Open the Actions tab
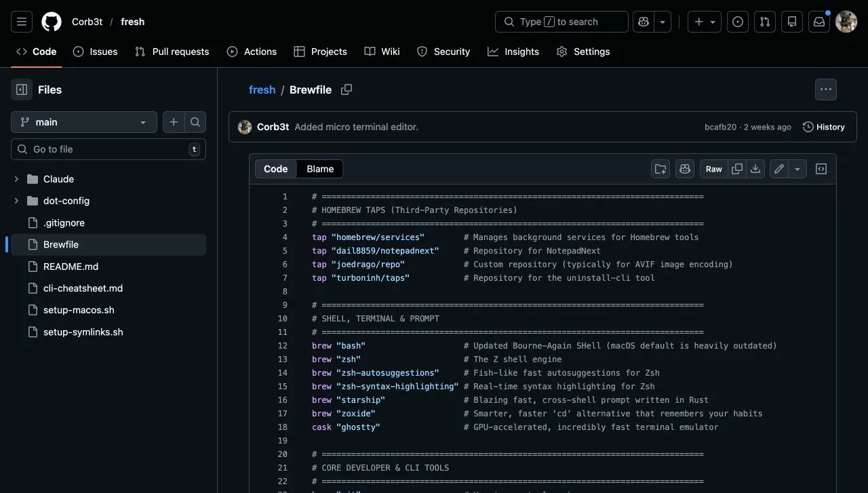The width and height of the screenshot is (868, 493). tap(252, 52)
